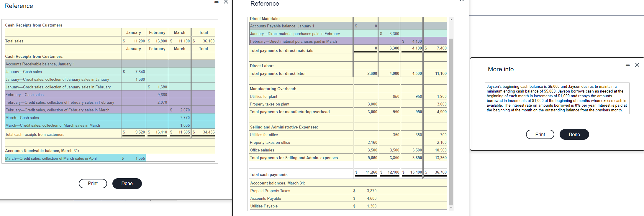Viewport: 644px width, 216px height.
Task: Select Prepaid Property Taxes value 3,870
Action: point(372,191)
